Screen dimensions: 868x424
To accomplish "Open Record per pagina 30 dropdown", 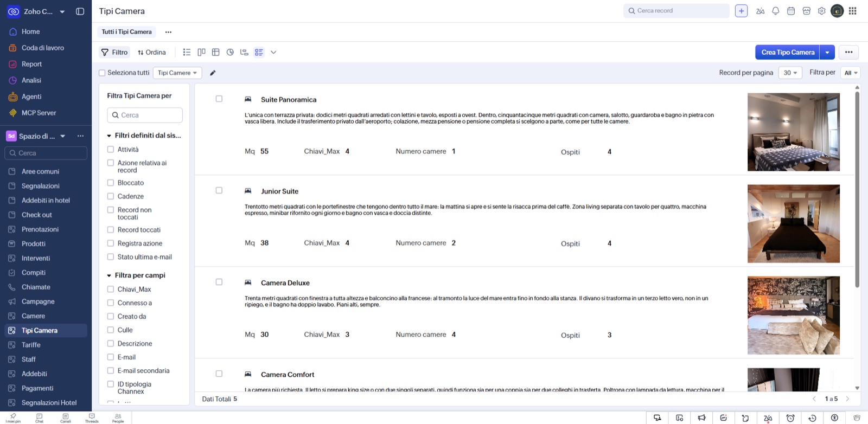I will point(790,73).
